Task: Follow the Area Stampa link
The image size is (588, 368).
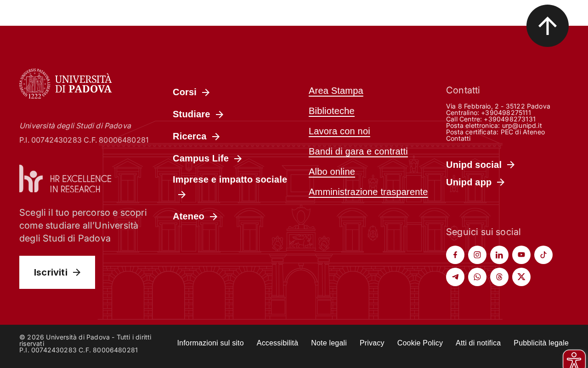Action: pos(336,91)
